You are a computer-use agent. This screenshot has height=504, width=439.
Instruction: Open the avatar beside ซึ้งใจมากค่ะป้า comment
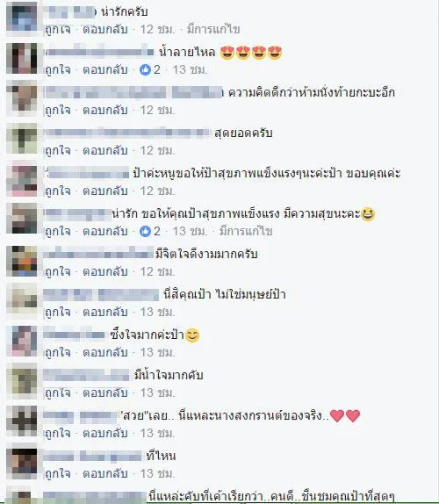coord(22,341)
